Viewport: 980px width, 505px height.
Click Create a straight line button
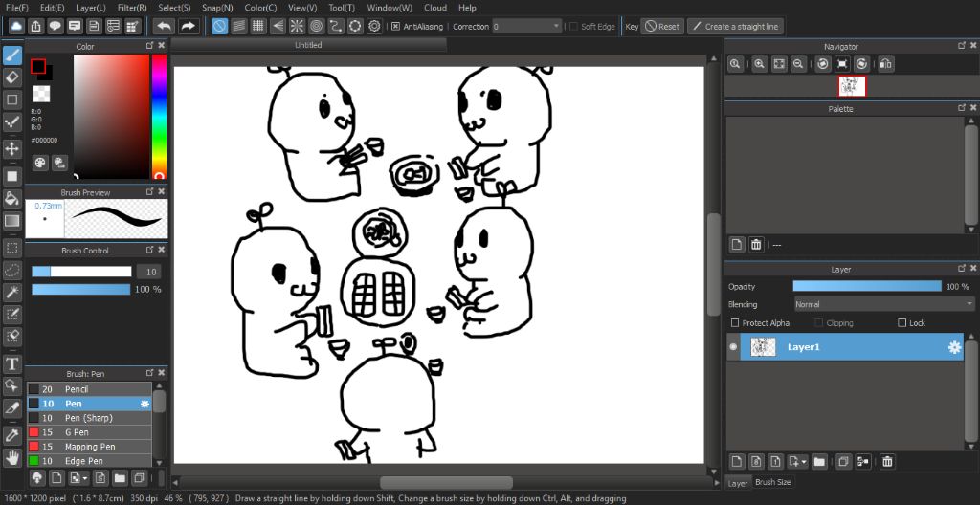coord(736,26)
